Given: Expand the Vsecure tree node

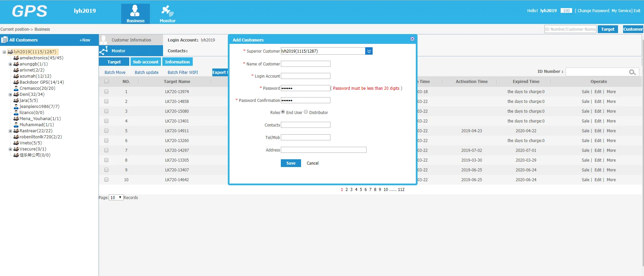Looking at the screenshot, I should tap(10, 149).
